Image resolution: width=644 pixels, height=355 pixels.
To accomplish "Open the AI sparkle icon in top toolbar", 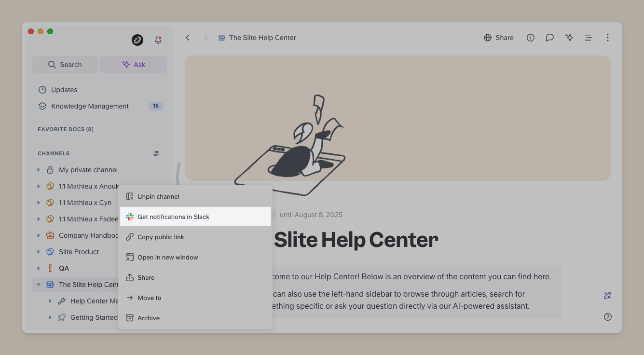I will [569, 38].
